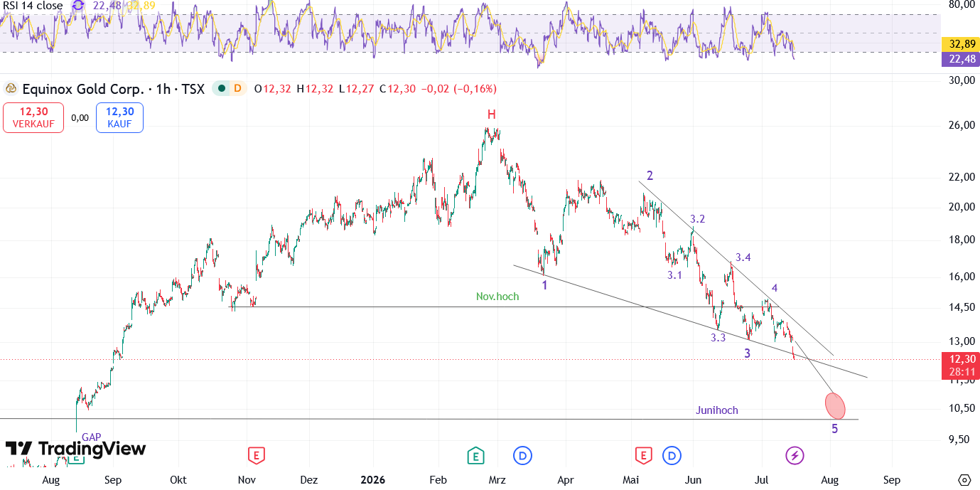Click the Jul time axis label
The height and width of the screenshot is (490, 980).
pos(762,480)
